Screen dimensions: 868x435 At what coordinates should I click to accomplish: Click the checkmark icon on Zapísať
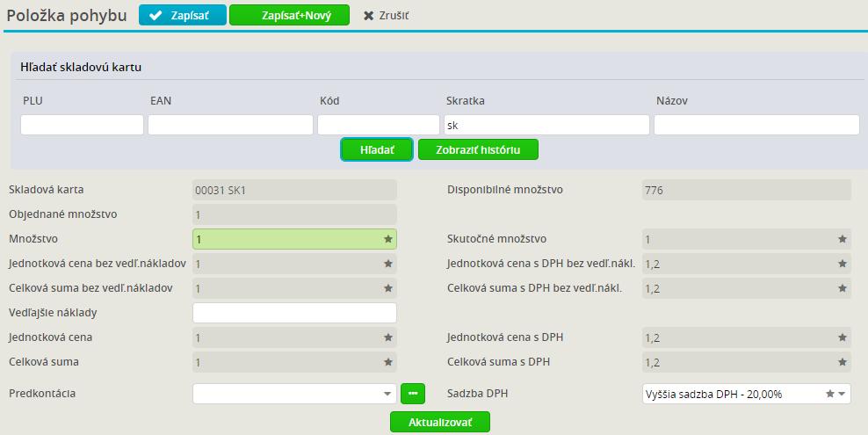(x=156, y=16)
